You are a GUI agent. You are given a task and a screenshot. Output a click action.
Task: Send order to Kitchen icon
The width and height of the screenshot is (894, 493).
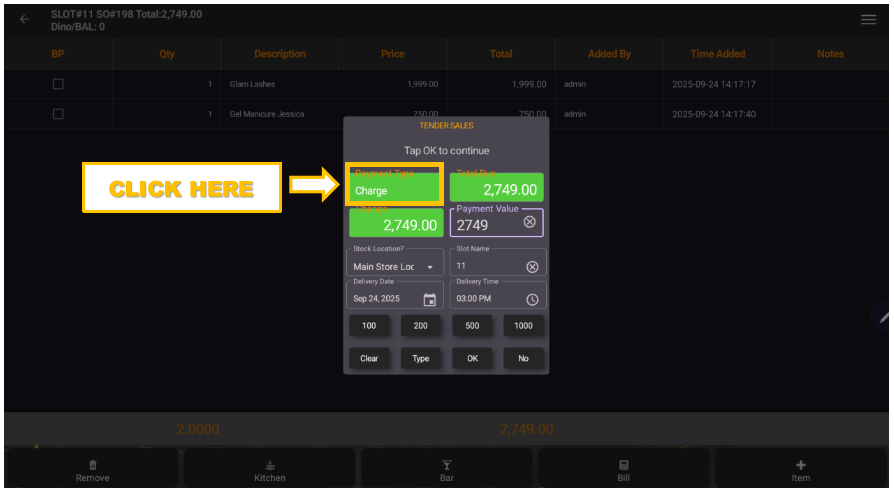click(270, 465)
